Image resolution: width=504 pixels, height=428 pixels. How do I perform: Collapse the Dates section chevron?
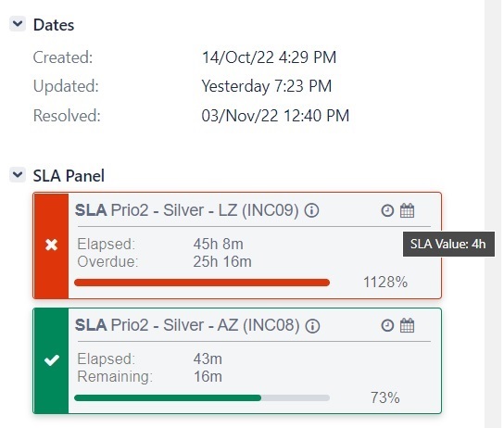click(18, 24)
